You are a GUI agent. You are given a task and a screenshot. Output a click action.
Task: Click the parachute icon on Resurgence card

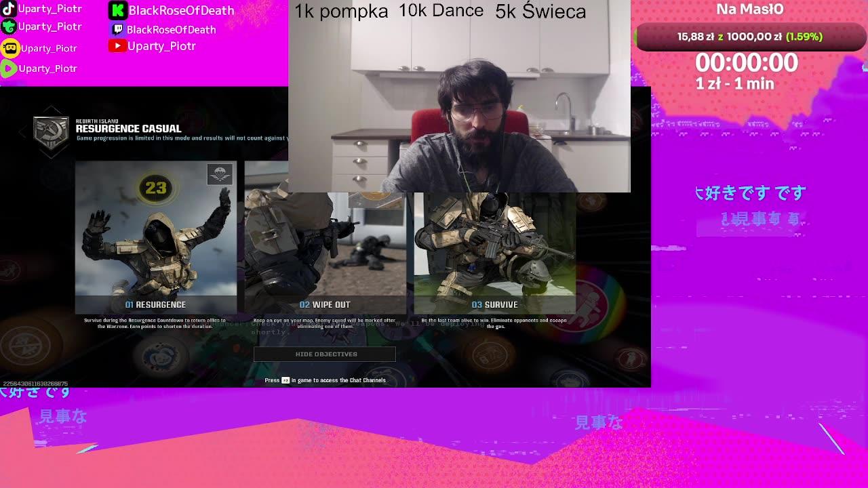pyautogui.click(x=220, y=175)
